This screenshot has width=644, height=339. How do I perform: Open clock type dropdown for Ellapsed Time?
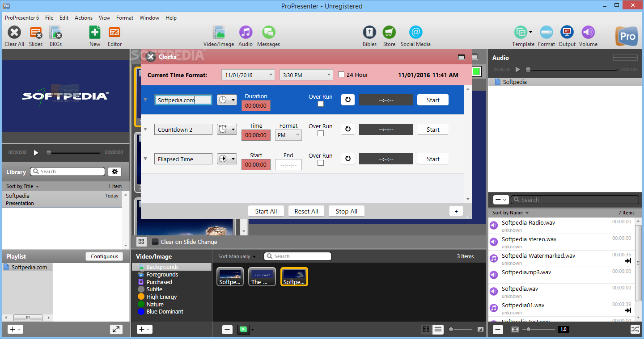(x=227, y=159)
